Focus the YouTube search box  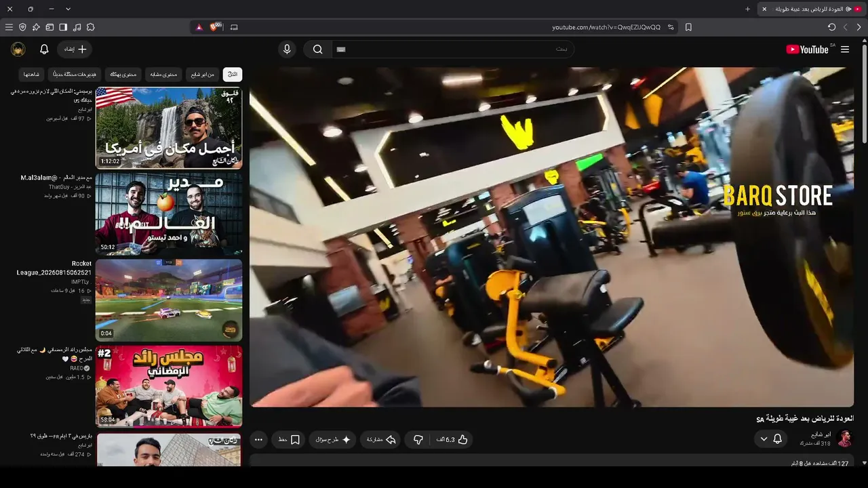452,49
